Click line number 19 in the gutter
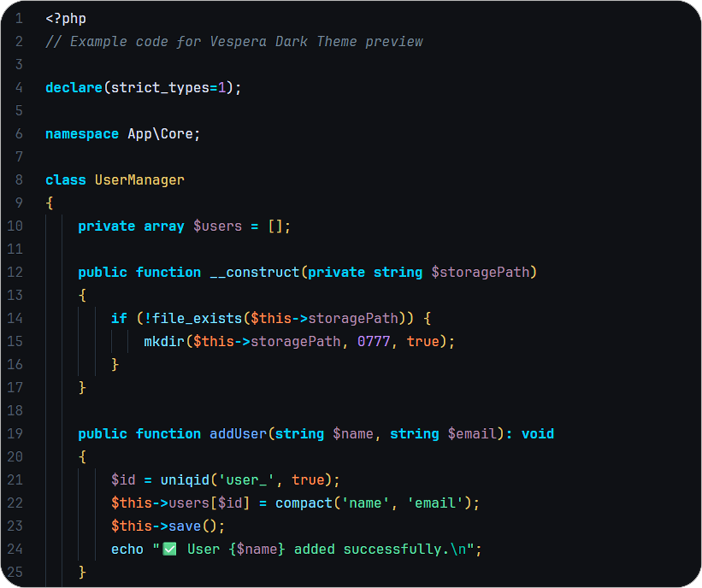The width and height of the screenshot is (702, 588). 15,434
